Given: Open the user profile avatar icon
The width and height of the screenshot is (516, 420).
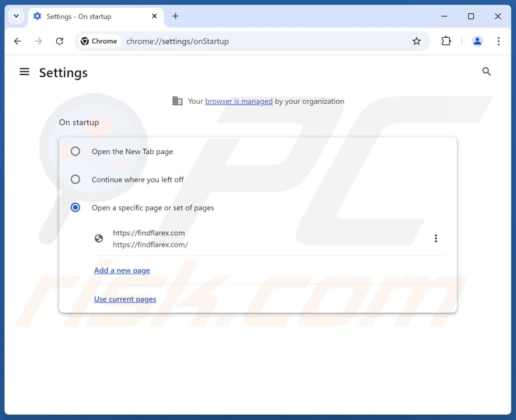Looking at the screenshot, I should pyautogui.click(x=477, y=41).
